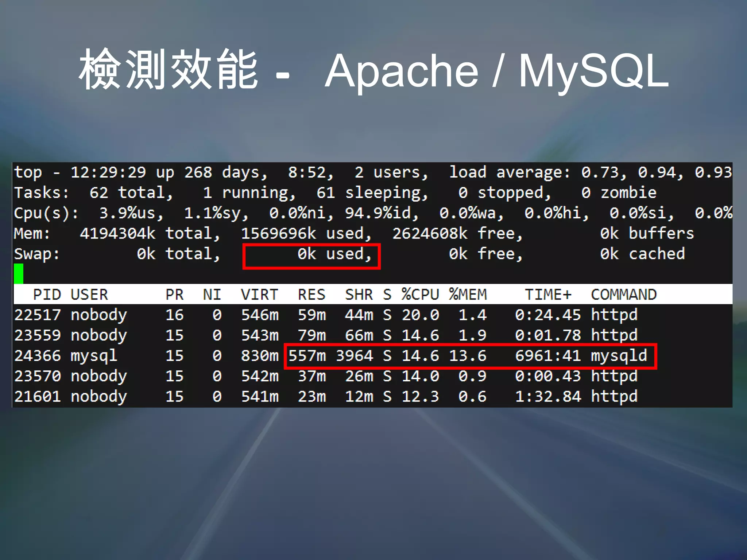Image resolution: width=747 pixels, height=560 pixels.
Task: Click the '1569696k used' memory value
Action: [306, 234]
